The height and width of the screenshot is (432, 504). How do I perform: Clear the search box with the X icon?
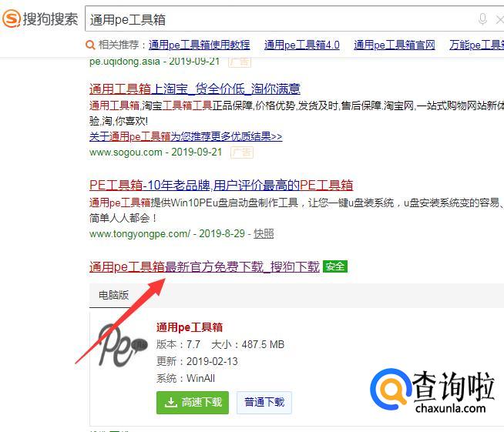tap(500, 20)
